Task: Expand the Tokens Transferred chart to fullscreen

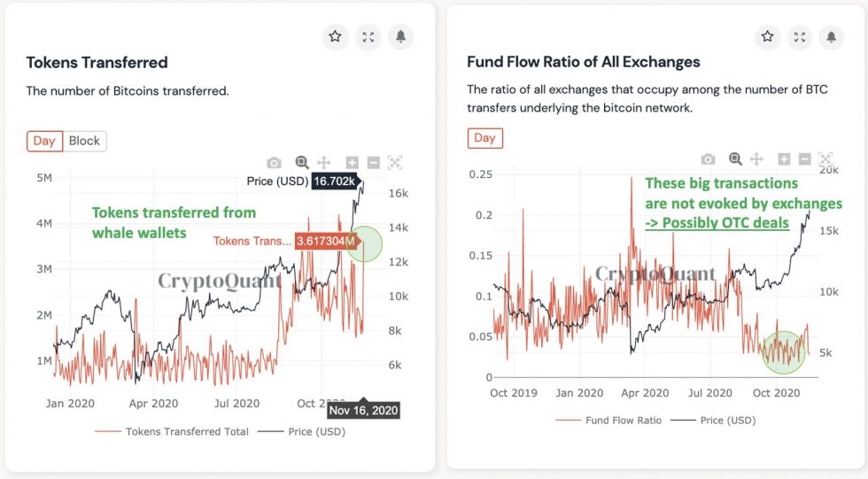Action: 368,36
